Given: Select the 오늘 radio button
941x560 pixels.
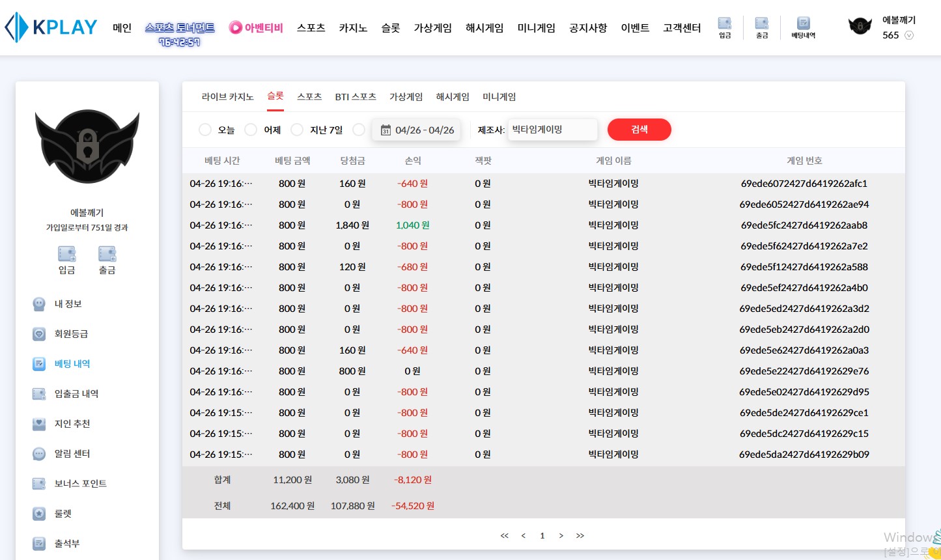Looking at the screenshot, I should point(205,130).
